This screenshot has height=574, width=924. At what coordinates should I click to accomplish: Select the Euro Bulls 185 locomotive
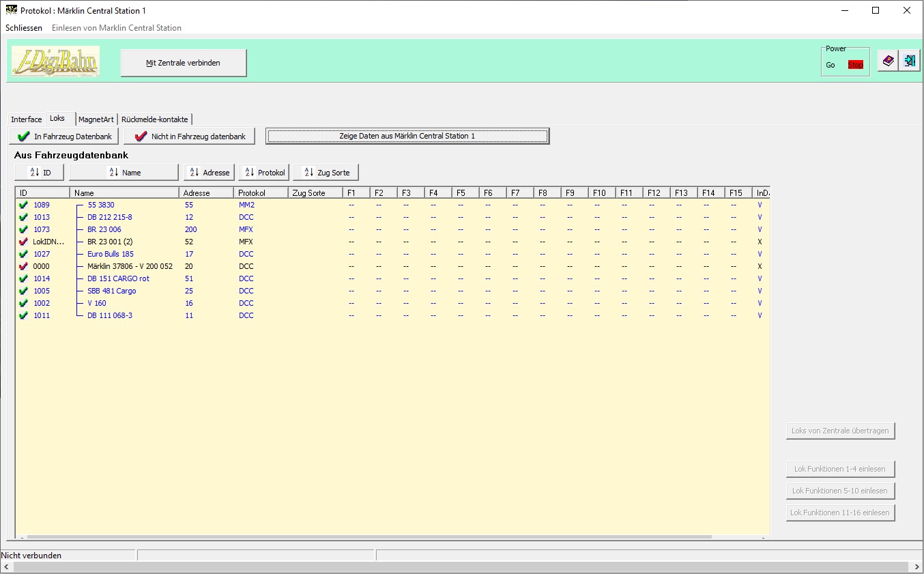click(111, 254)
